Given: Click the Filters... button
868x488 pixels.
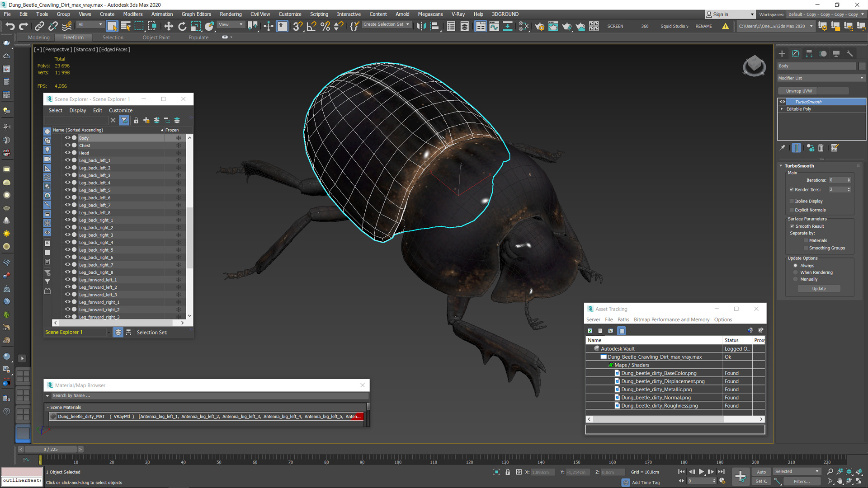Looking at the screenshot, I should click(802, 482).
